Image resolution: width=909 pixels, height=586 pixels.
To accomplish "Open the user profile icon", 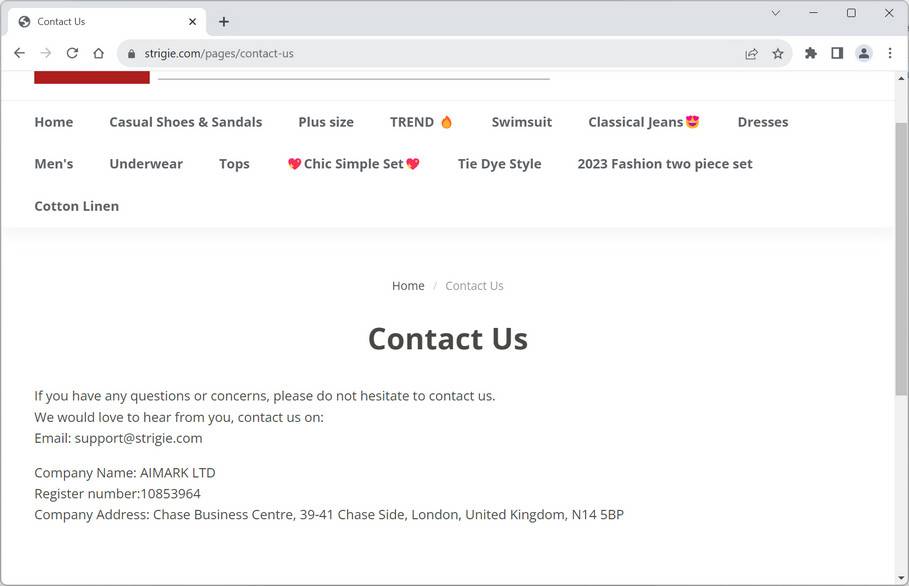I will pos(864,53).
